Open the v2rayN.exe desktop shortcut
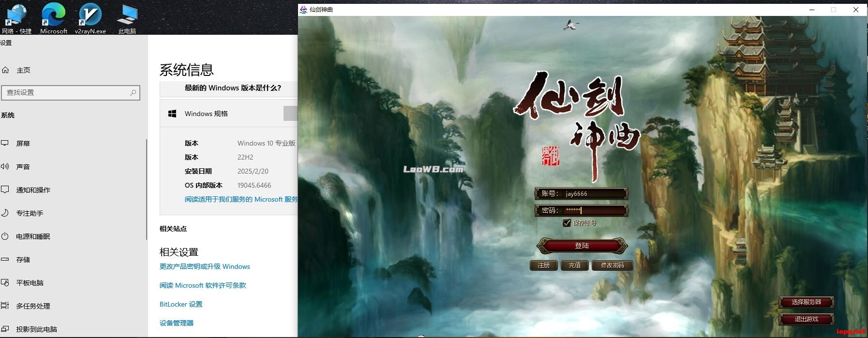The height and width of the screenshot is (338, 868). pyautogui.click(x=90, y=18)
